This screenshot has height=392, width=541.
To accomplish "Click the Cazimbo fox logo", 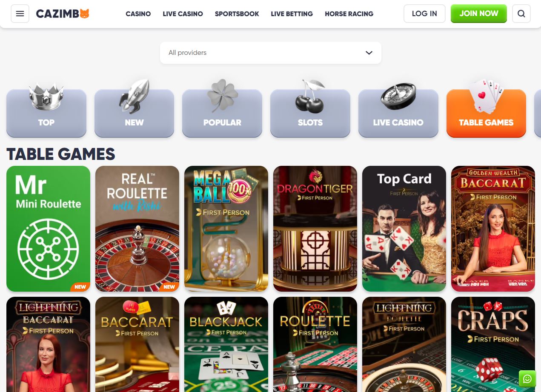I will [63, 14].
